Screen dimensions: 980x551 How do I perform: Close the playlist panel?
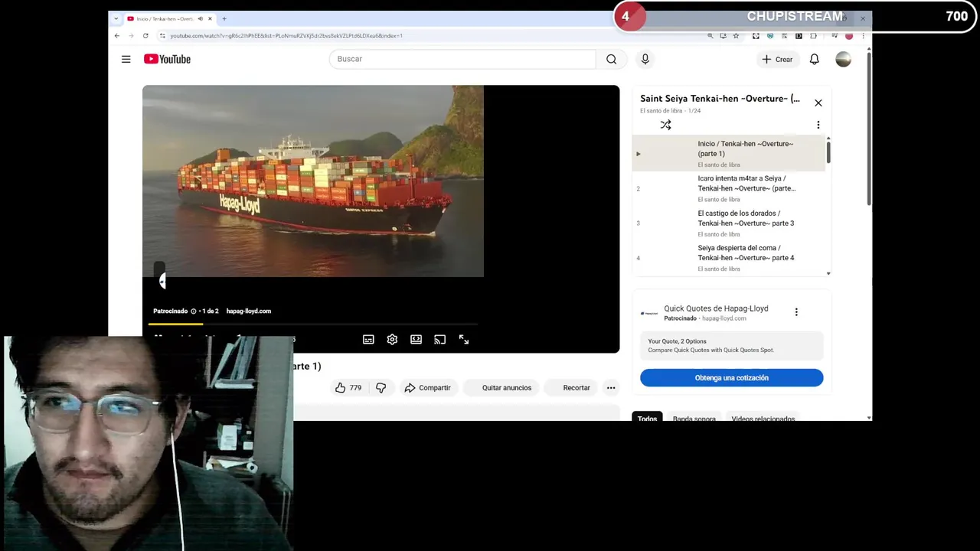[x=818, y=103]
